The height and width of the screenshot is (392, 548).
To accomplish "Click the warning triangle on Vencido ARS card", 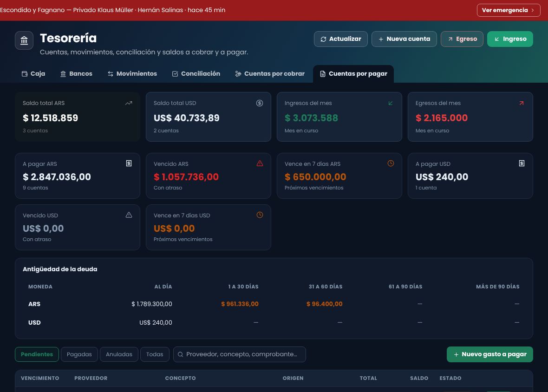I will pyautogui.click(x=260, y=163).
